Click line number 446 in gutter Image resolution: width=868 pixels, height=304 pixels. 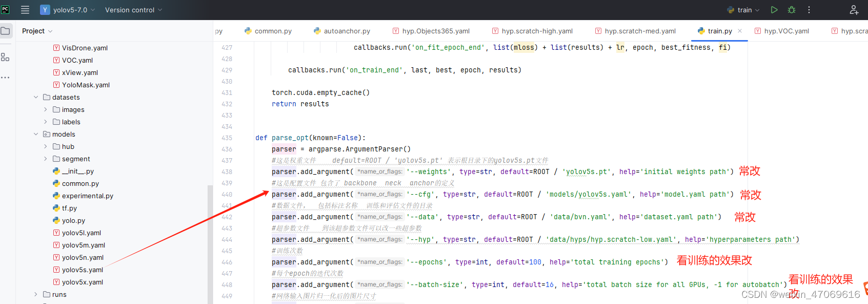227,262
